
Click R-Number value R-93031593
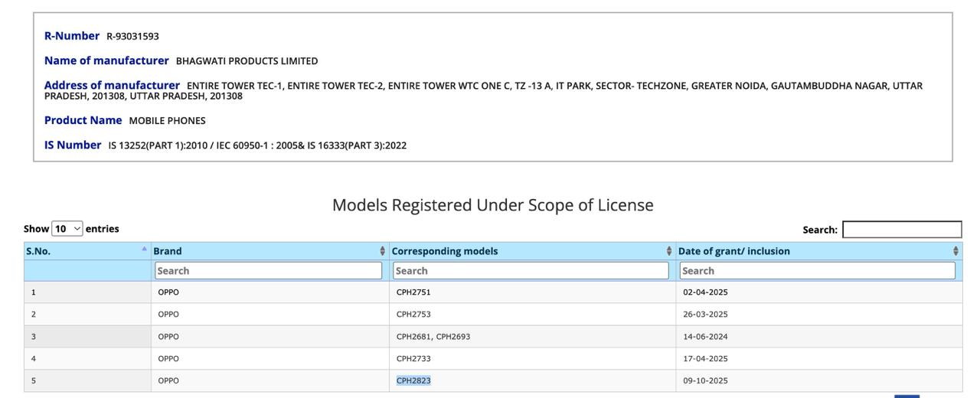[132, 36]
